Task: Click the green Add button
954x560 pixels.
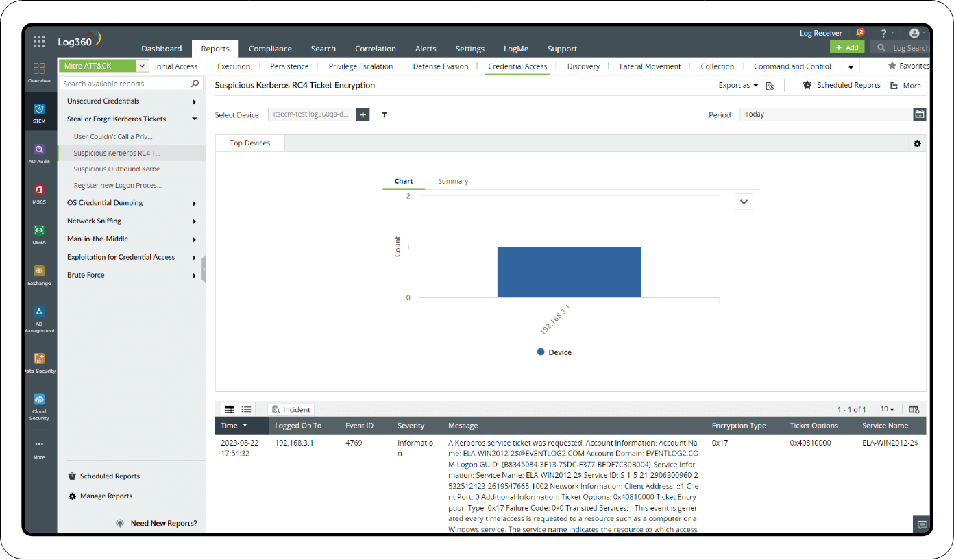Action: pyautogui.click(x=847, y=47)
